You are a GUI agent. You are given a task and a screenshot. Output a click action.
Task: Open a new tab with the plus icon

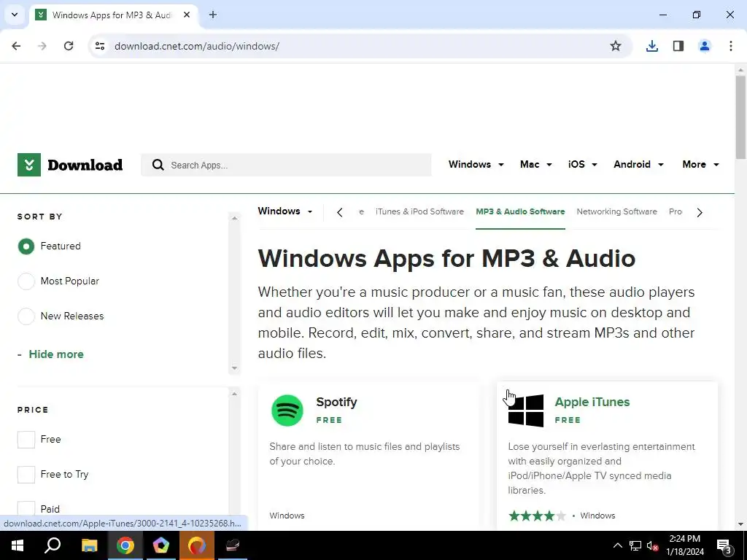213,15
